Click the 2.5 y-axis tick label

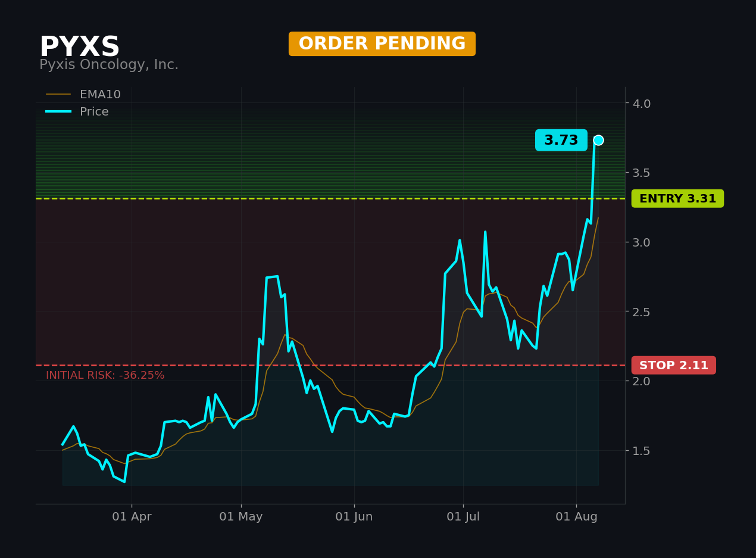tap(642, 312)
